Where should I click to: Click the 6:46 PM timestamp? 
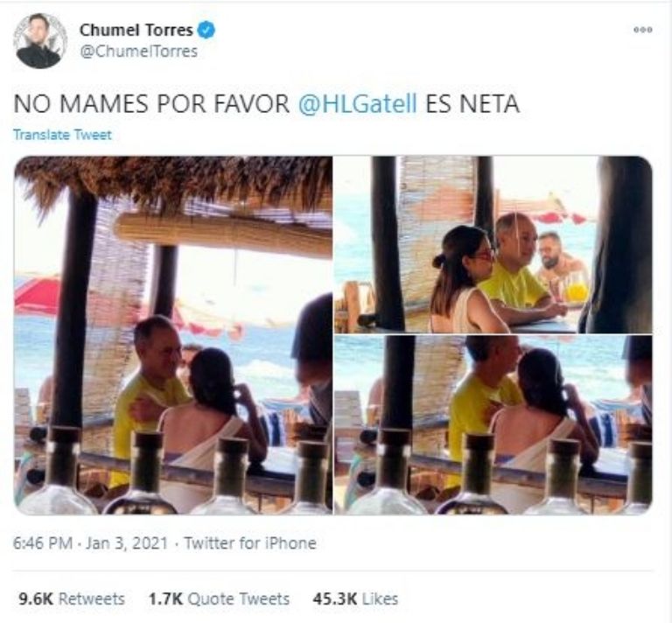(42, 543)
